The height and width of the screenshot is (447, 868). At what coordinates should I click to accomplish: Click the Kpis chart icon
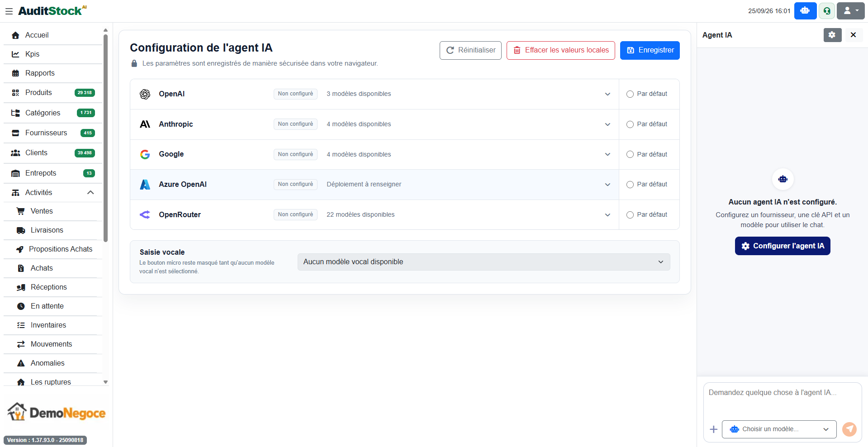(15, 54)
